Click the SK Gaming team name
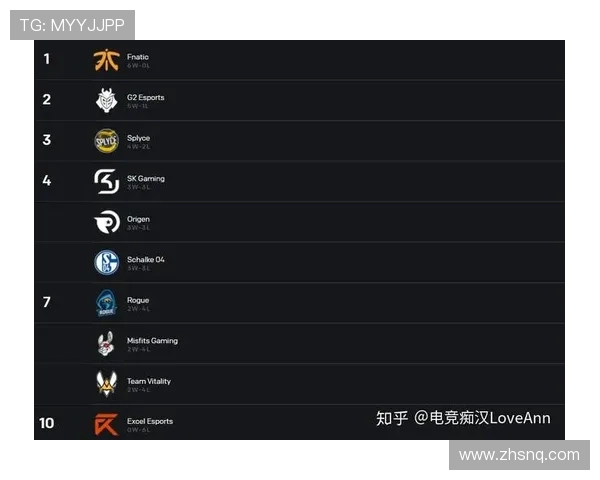Viewport: 600px width, 480px height. tap(146, 179)
